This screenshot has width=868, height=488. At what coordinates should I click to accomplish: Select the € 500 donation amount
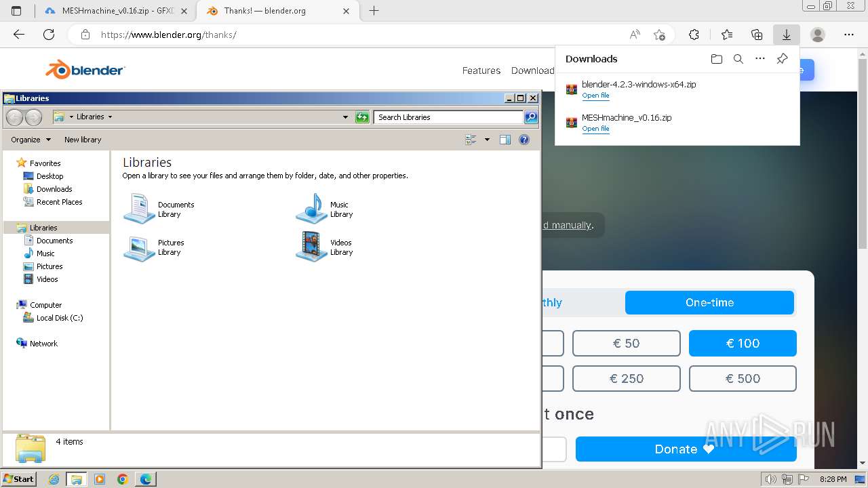coord(743,378)
